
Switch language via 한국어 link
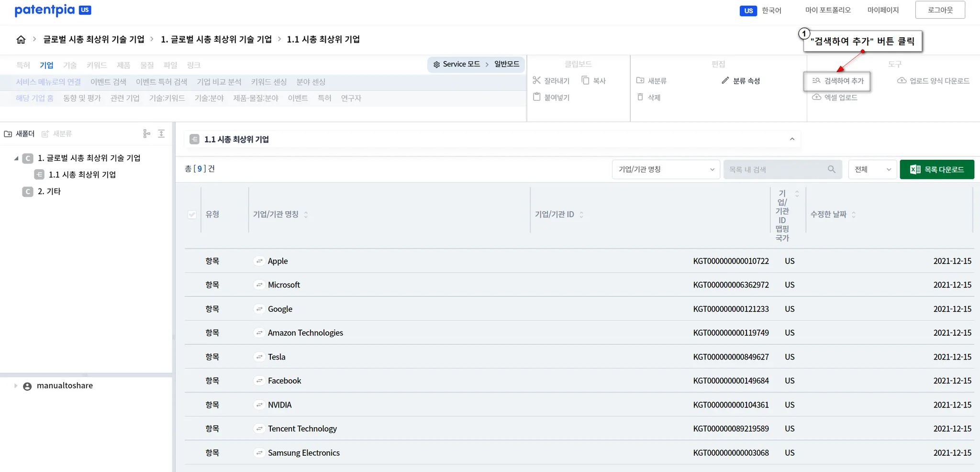771,11
